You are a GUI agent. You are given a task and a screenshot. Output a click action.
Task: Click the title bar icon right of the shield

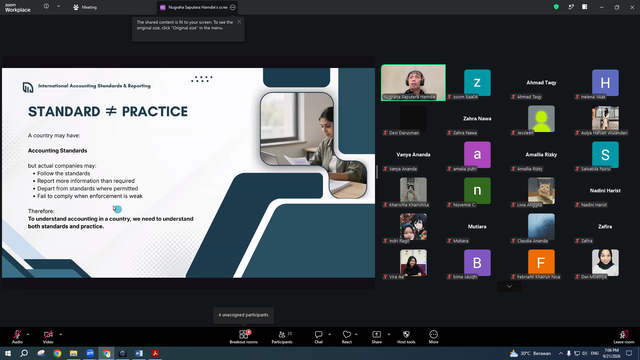pyautogui.click(x=571, y=7)
